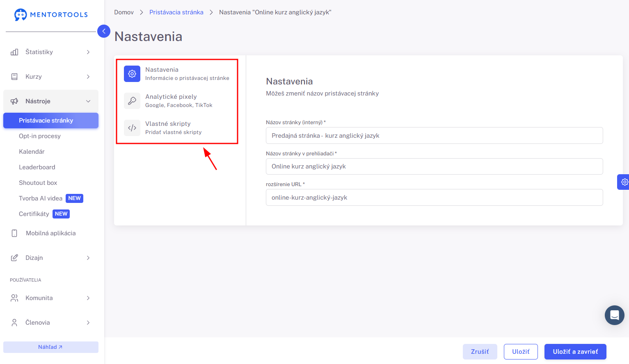Click the Mobilná aplikácia phone icon
Screen dimensions: 629x364
[x=14, y=233]
